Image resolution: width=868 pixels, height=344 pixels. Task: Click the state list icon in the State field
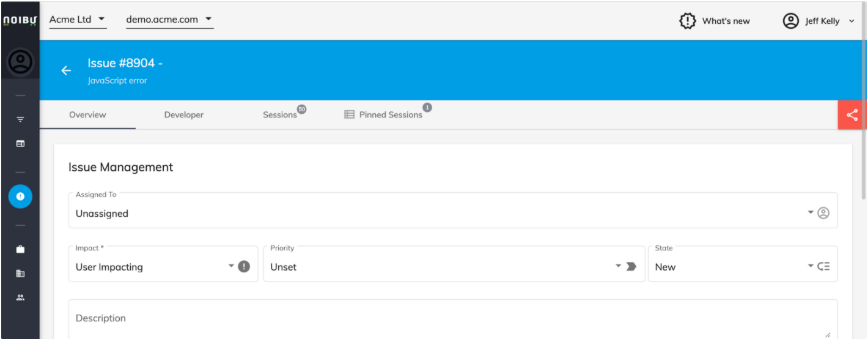[823, 266]
